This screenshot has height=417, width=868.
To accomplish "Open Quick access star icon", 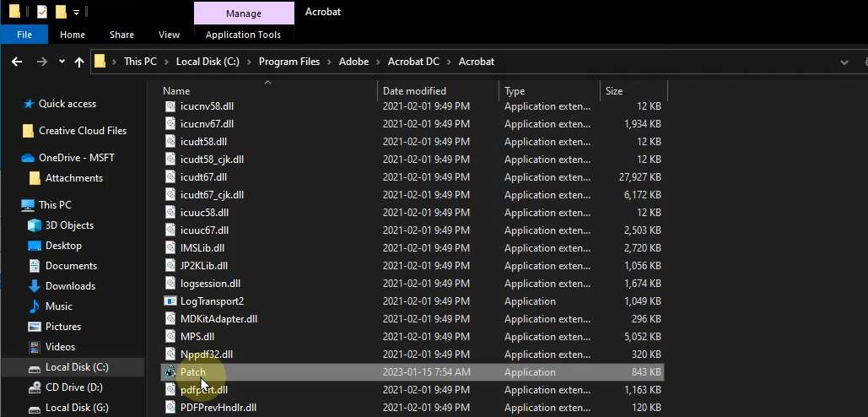I will point(29,104).
